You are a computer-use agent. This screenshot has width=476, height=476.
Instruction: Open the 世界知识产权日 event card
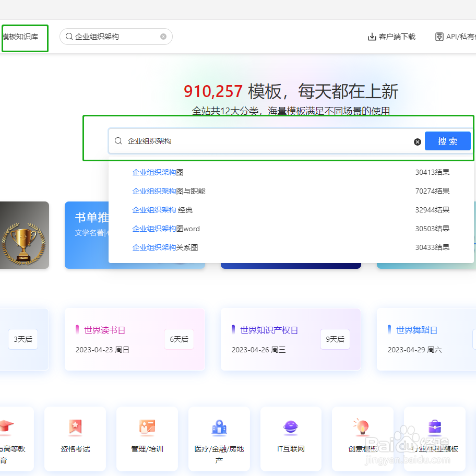291,339
